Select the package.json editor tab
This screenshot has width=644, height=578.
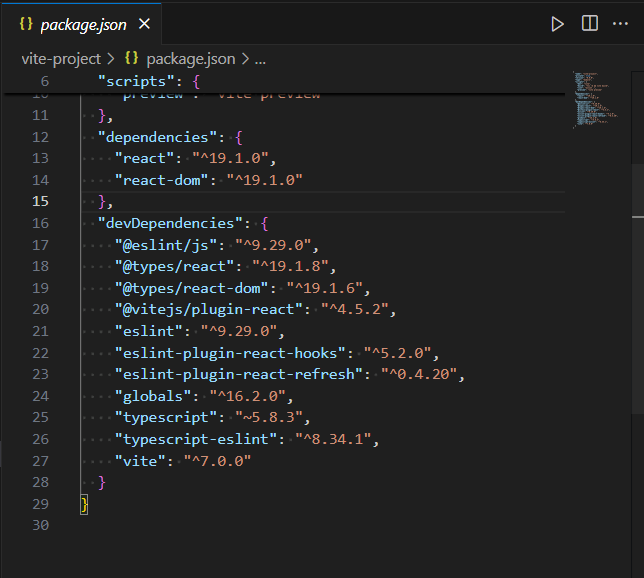point(82,25)
